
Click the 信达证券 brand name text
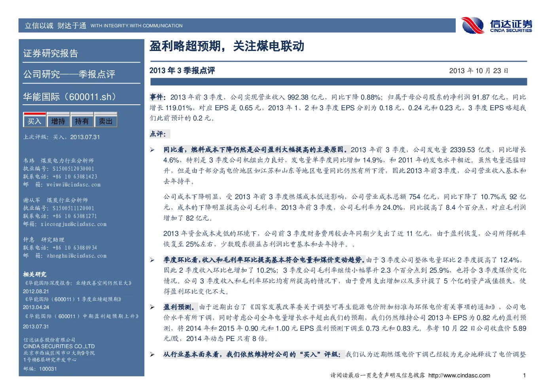coord(511,24)
